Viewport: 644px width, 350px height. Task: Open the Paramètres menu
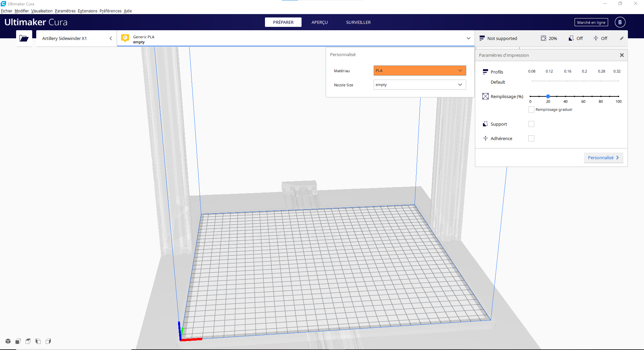click(65, 11)
